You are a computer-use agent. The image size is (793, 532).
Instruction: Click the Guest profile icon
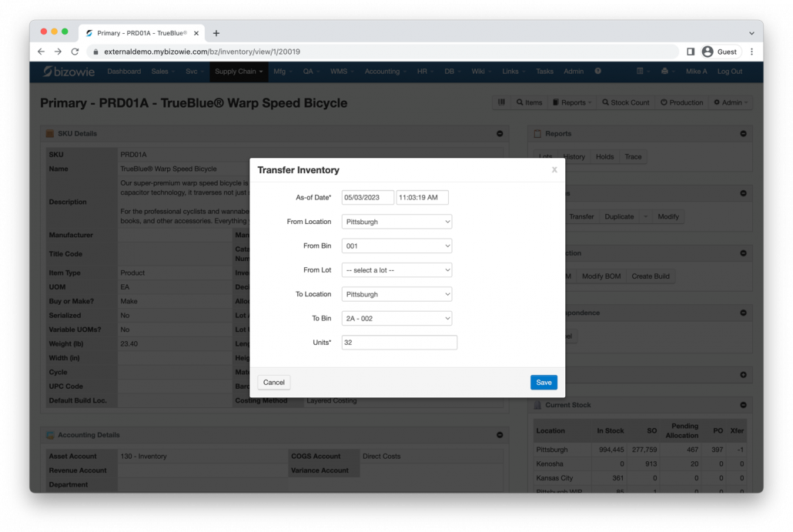point(708,52)
